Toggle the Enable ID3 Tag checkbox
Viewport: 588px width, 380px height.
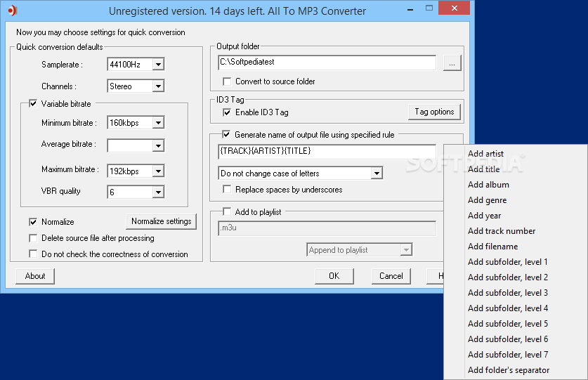(227, 112)
